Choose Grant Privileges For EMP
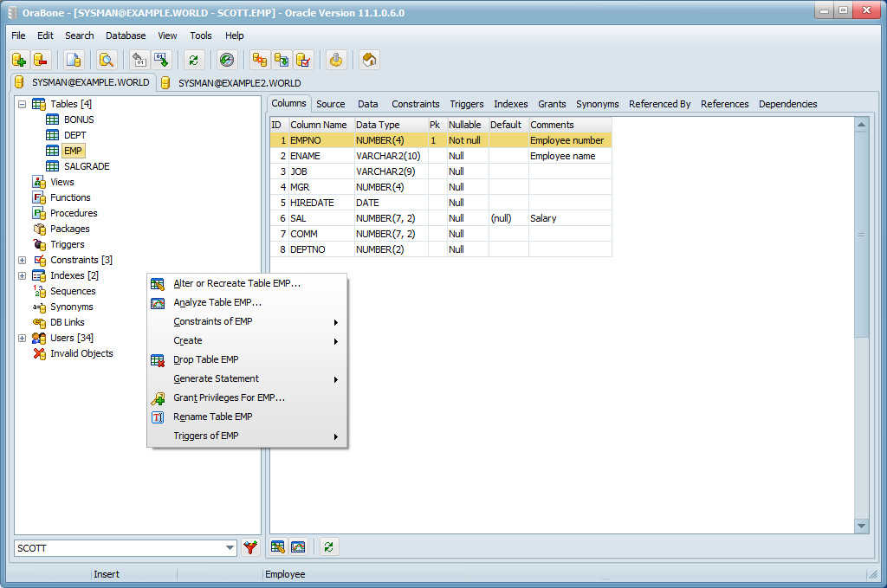Viewport: 887px width, 588px height. [247, 398]
